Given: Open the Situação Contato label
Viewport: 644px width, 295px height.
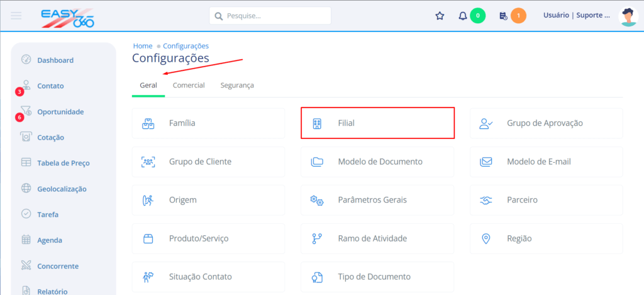Looking at the screenshot, I should pos(201,277).
